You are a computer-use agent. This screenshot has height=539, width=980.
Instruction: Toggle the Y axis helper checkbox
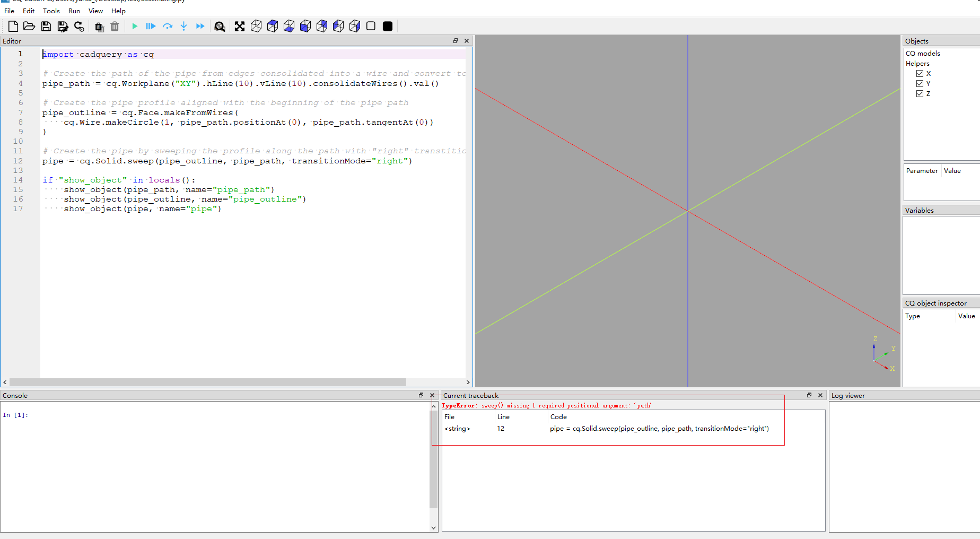920,83
